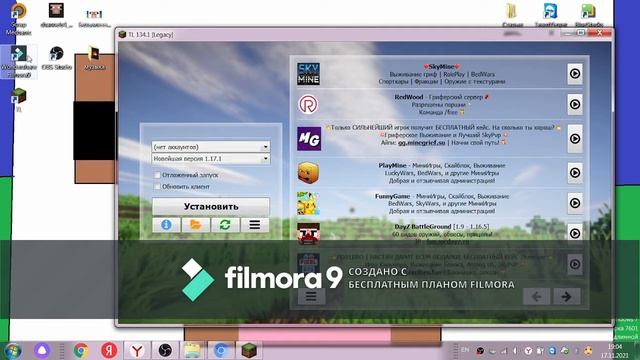This screenshot has width=640, height=360.
Task: Open the game folder button
Action: pyautogui.click(x=196, y=224)
